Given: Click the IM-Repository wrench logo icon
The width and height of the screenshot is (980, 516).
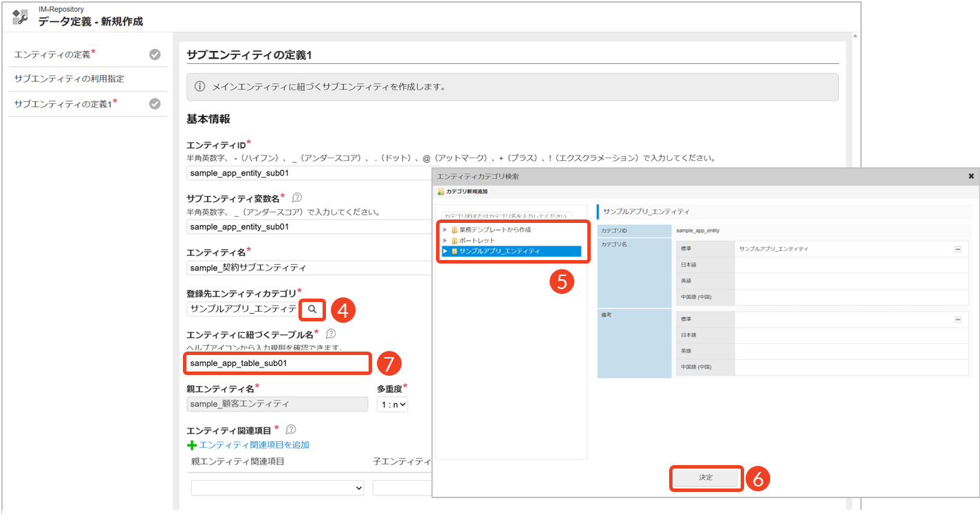Looking at the screenshot, I should click(x=21, y=17).
